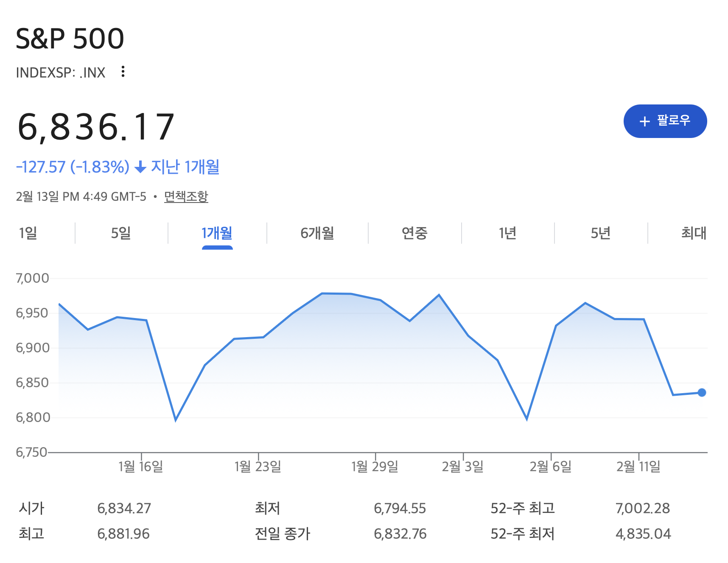This screenshot has height=563, width=728.
Task: Click the 52-주 최고 value 7,002.28
Action: (642, 508)
